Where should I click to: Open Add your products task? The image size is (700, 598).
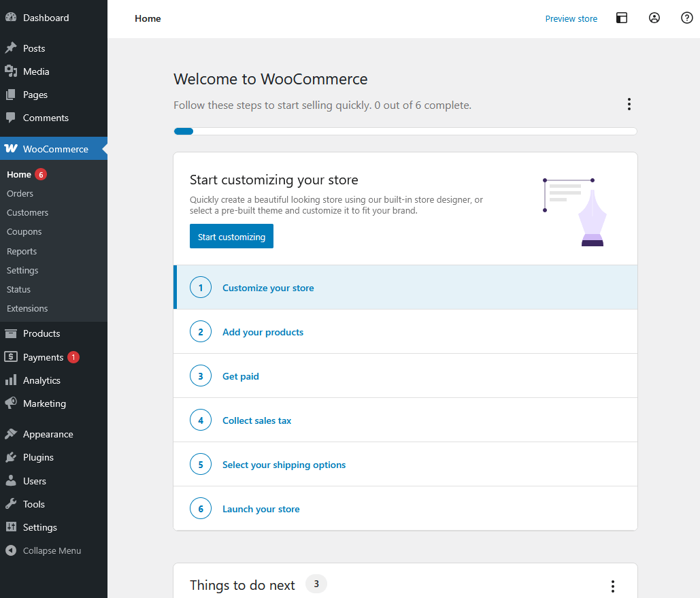click(x=405, y=331)
